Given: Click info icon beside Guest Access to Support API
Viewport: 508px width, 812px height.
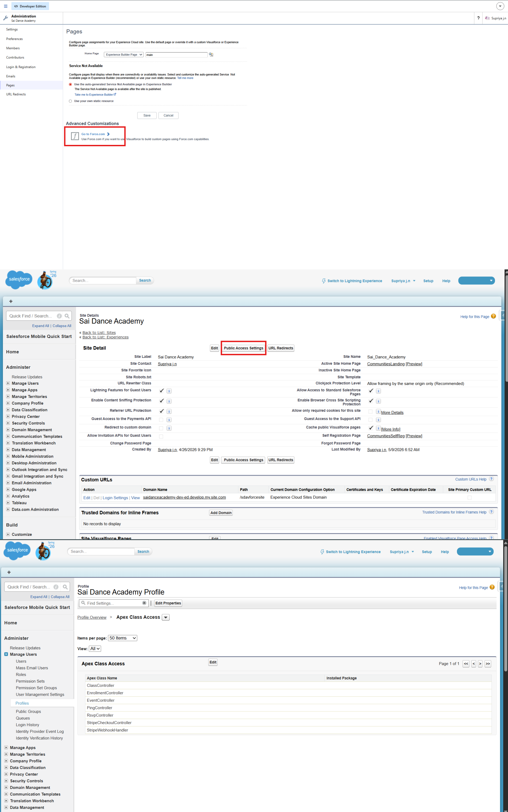Looking at the screenshot, I should coord(378,420).
